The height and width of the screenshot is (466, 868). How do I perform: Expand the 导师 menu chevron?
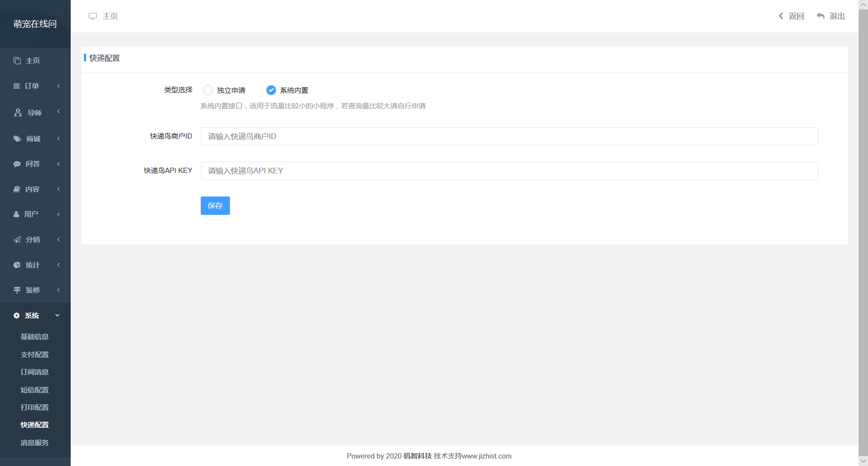tap(58, 112)
